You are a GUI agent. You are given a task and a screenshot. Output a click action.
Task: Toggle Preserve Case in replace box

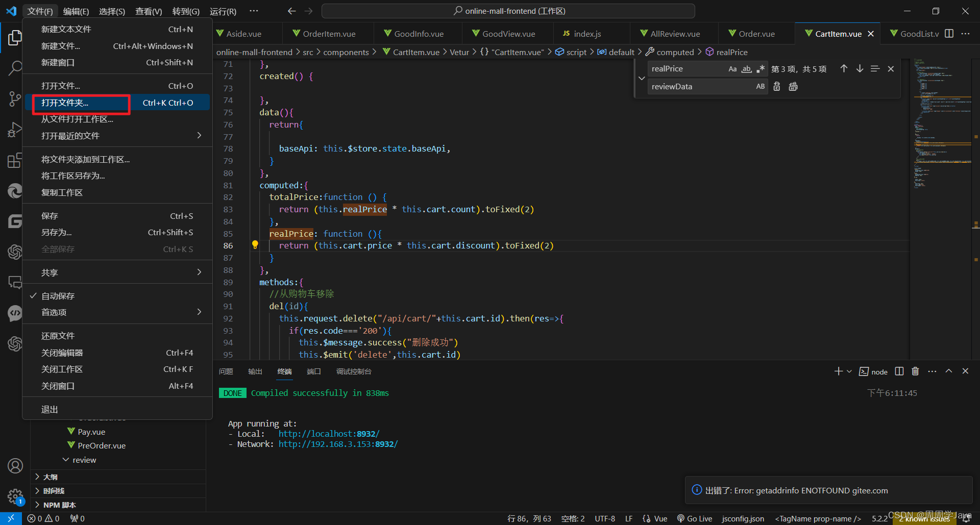click(761, 87)
